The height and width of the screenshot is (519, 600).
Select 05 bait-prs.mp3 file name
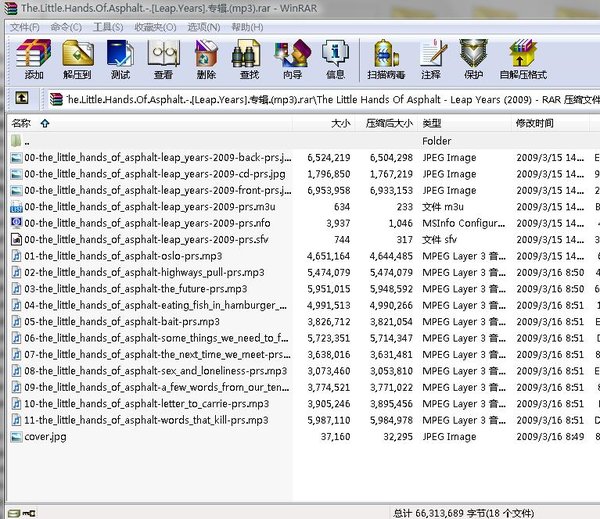122,322
